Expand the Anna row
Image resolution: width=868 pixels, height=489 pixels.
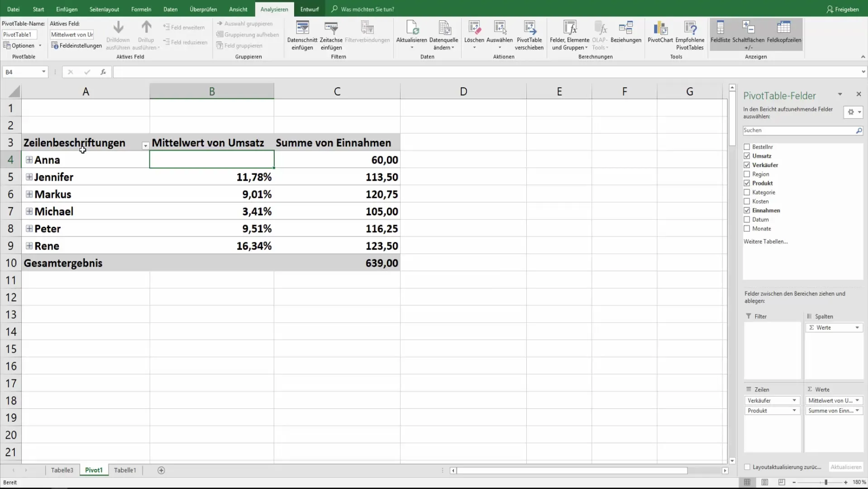(x=29, y=160)
